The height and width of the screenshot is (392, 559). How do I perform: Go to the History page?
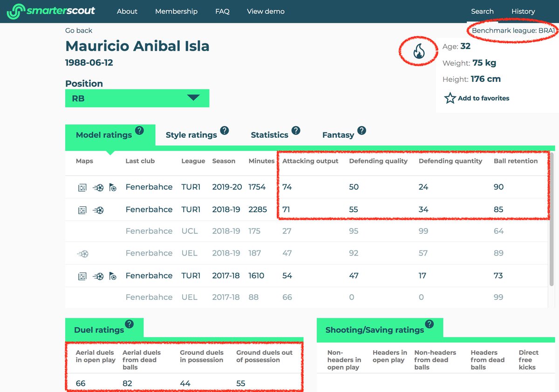(x=523, y=11)
